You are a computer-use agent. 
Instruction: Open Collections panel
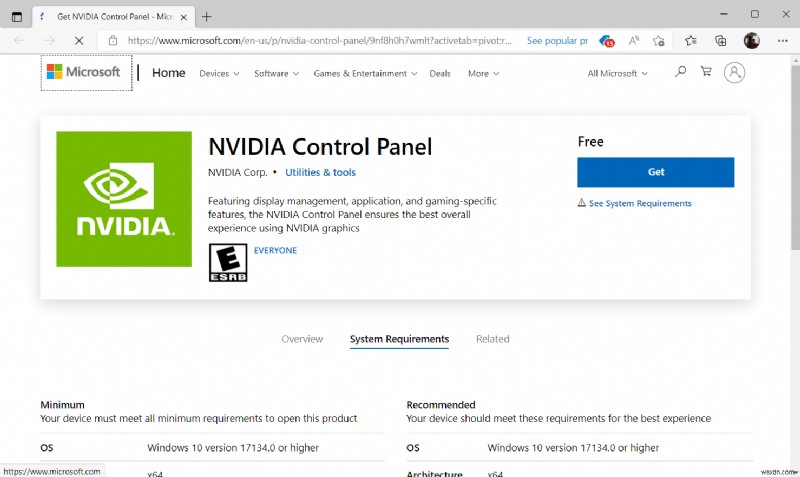coord(720,41)
